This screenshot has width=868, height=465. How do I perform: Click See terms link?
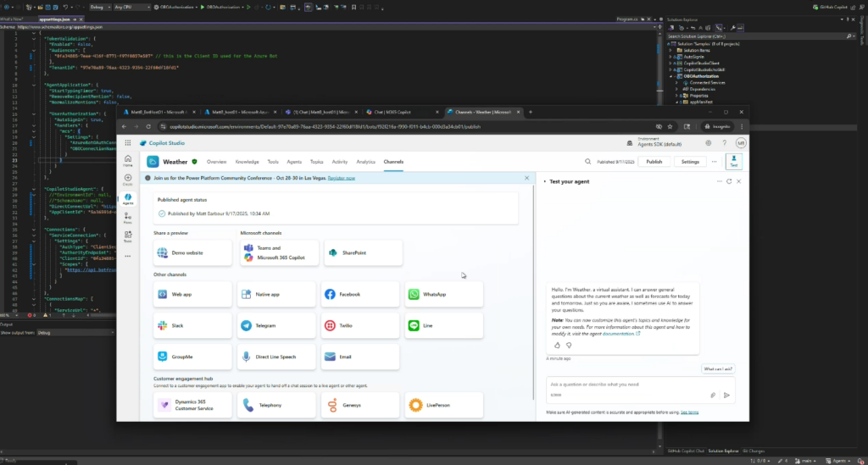click(689, 412)
